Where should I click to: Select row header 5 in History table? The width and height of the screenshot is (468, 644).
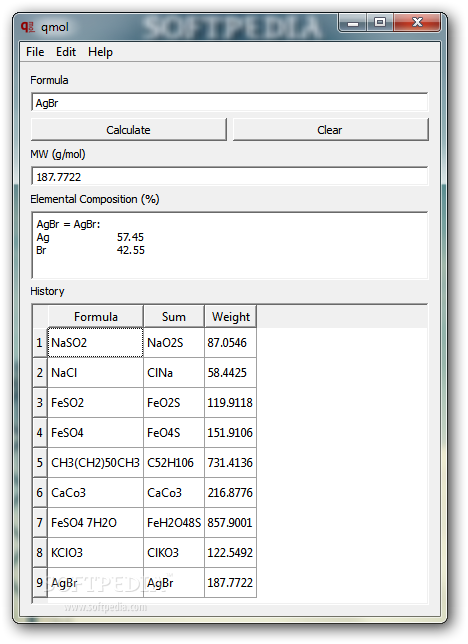[40, 462]
